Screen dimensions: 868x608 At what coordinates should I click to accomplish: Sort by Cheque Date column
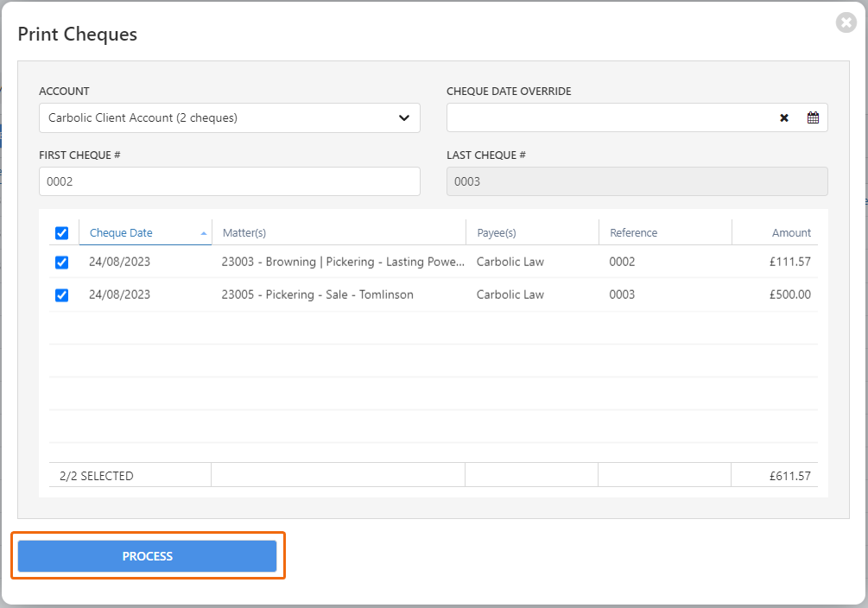121,233
